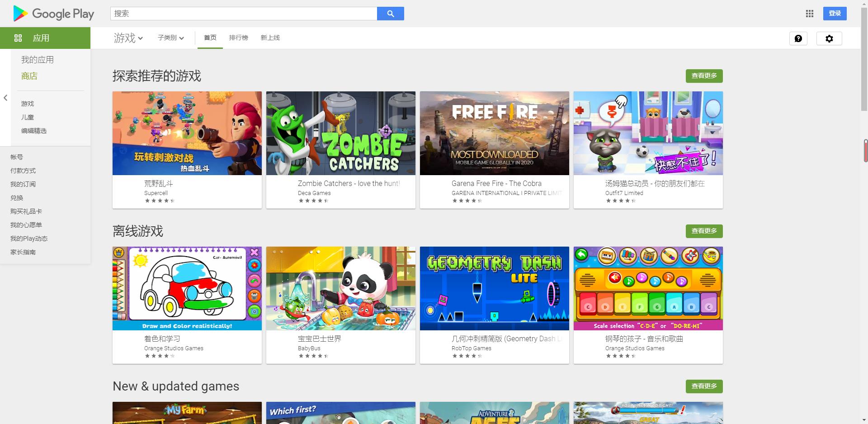
Task: Open the 着色和学习 coloring game banner
Action: tap(187, 288)
